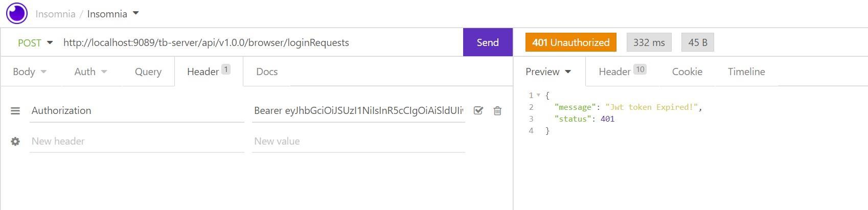Click the Insomnia purple logo icon
The width and height of the screenshot is (868, 210).
[17, 13]
